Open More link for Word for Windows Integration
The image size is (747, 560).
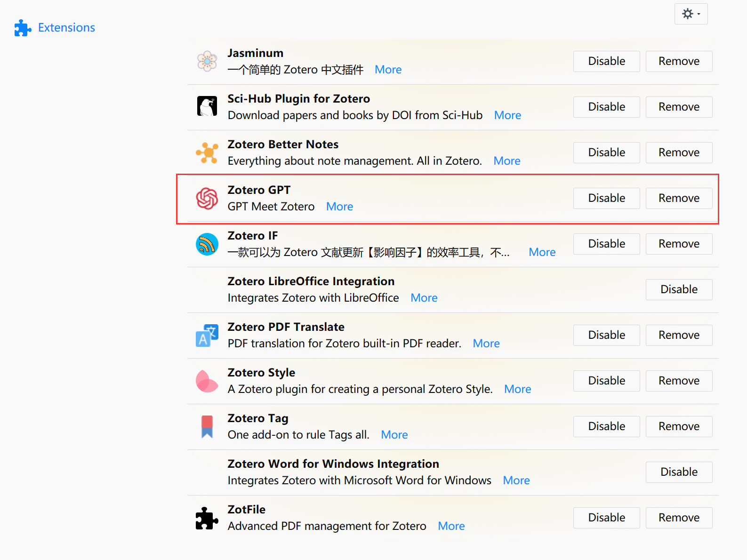click(516, 480)
